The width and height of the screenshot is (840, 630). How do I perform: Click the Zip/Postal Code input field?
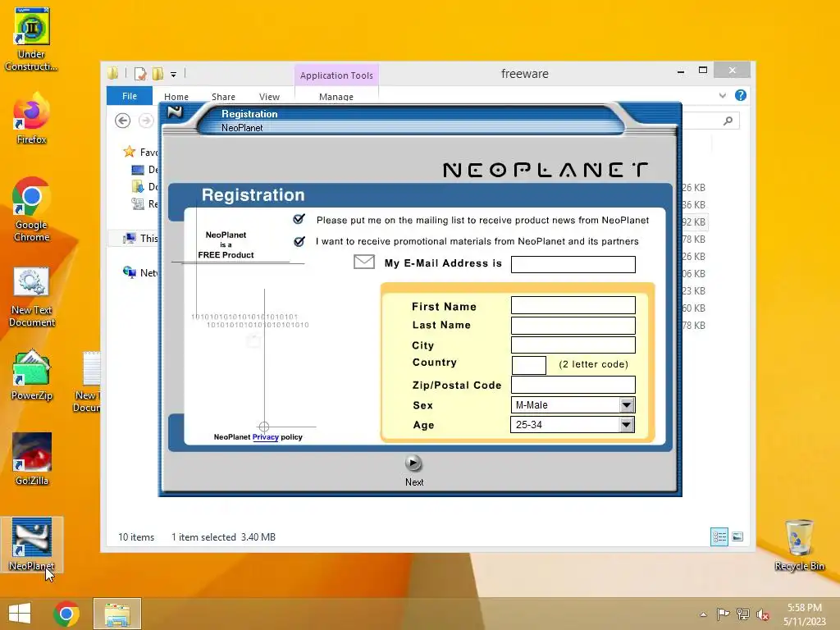[x=573, y=384]
